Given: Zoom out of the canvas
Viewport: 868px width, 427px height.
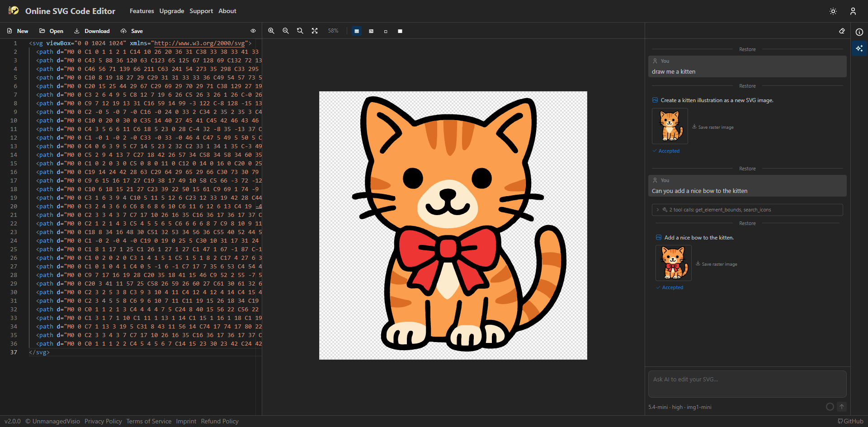Looking at the screenshot, I should (x=286, y=31).
